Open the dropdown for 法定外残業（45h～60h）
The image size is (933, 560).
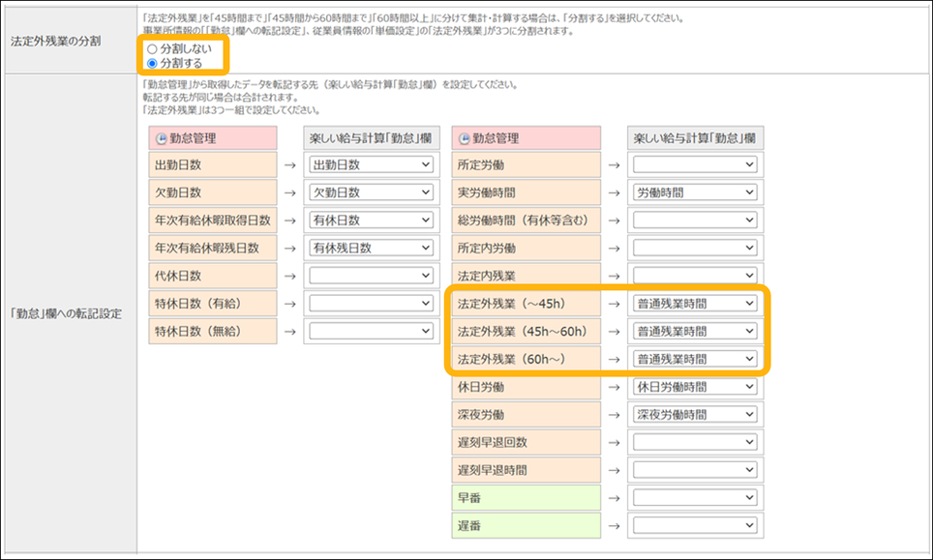click(x=694, y=331)
